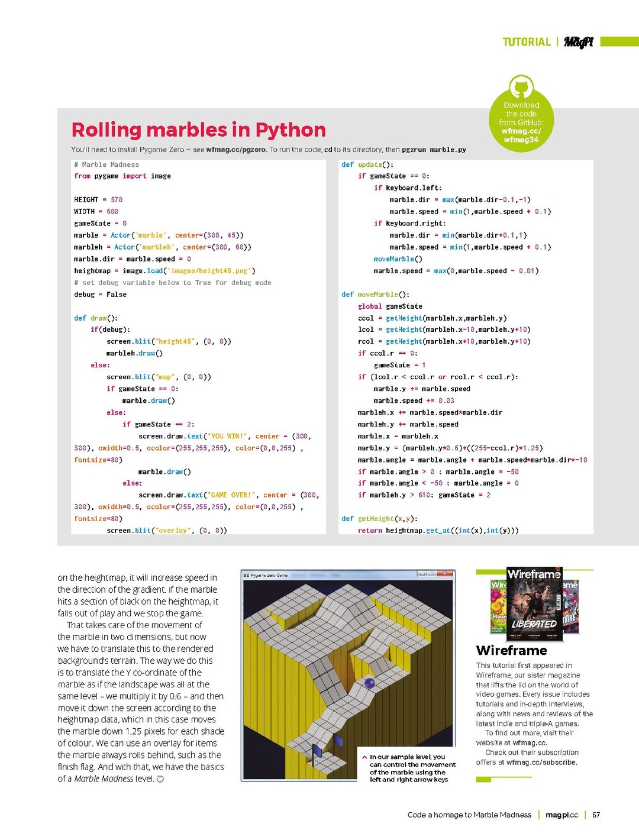Click the bold 'Wireframe' sidebar heading
The image size is (639, 840).
pyautogui.click(x=511, y=651)
